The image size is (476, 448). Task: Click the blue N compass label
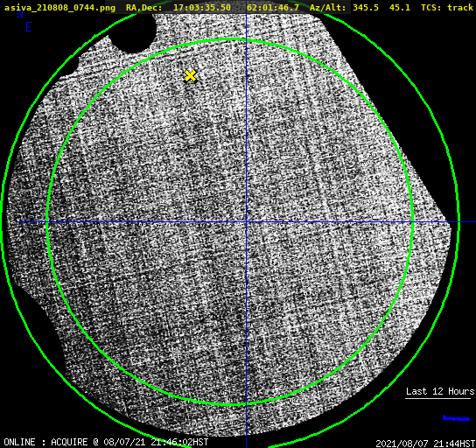(20, 14)
